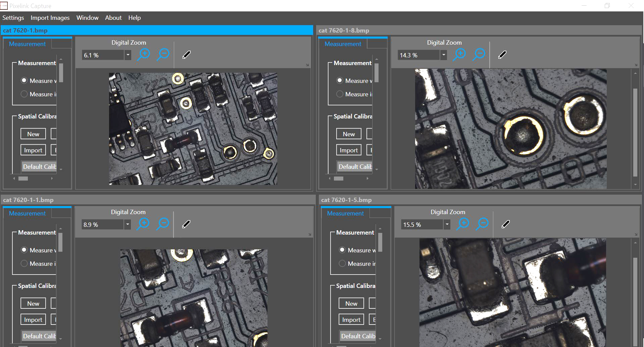Select the zoom-in magnifier for cat 7620-1-5.bmp
The height and width of the screenshot is (347, 644).
click(463, 224)
